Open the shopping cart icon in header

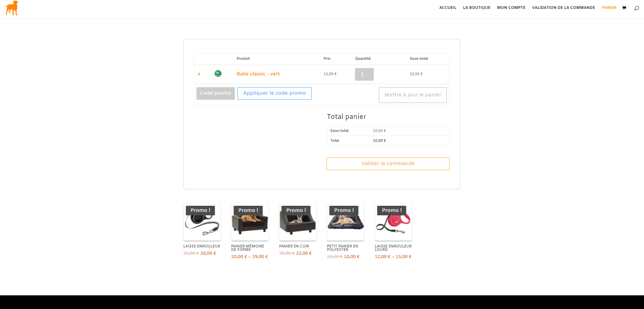624,8
